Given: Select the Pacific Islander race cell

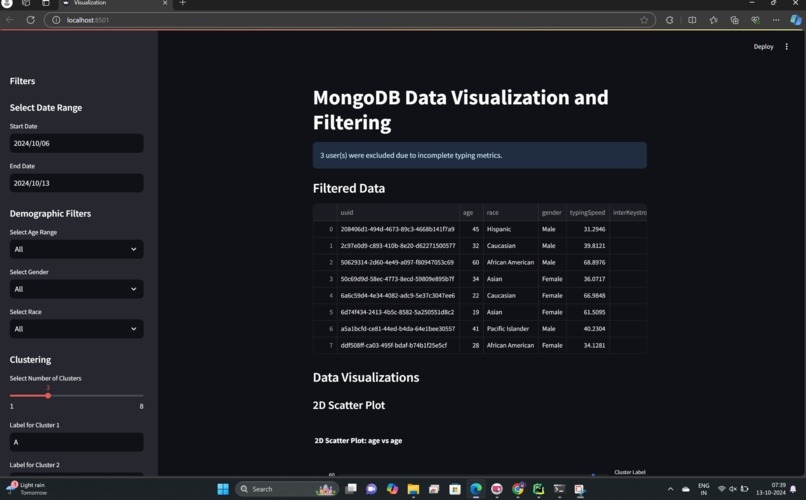Looking at the screenshot, I should click(x=510, y=329).
